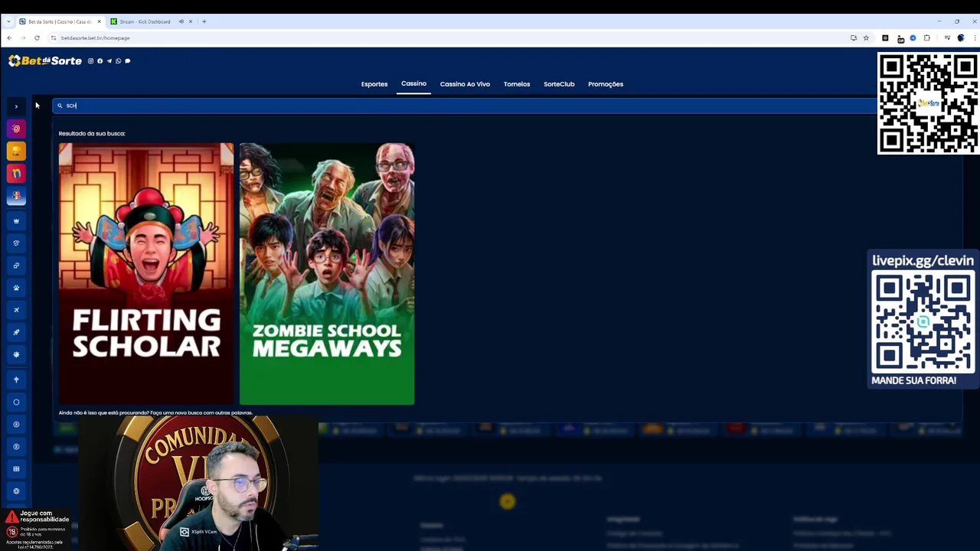Open the SorteClub section
The height and width of the screenshot is (551, 980).
559,84
